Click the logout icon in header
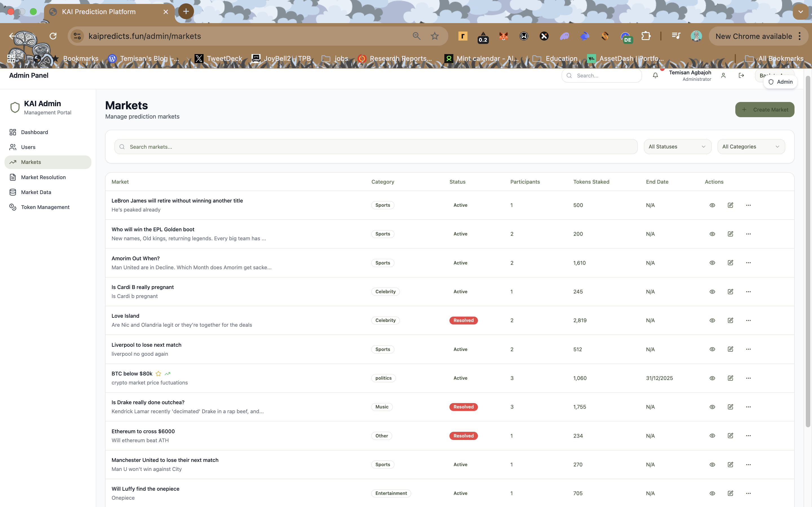 (x=741, y=75)
